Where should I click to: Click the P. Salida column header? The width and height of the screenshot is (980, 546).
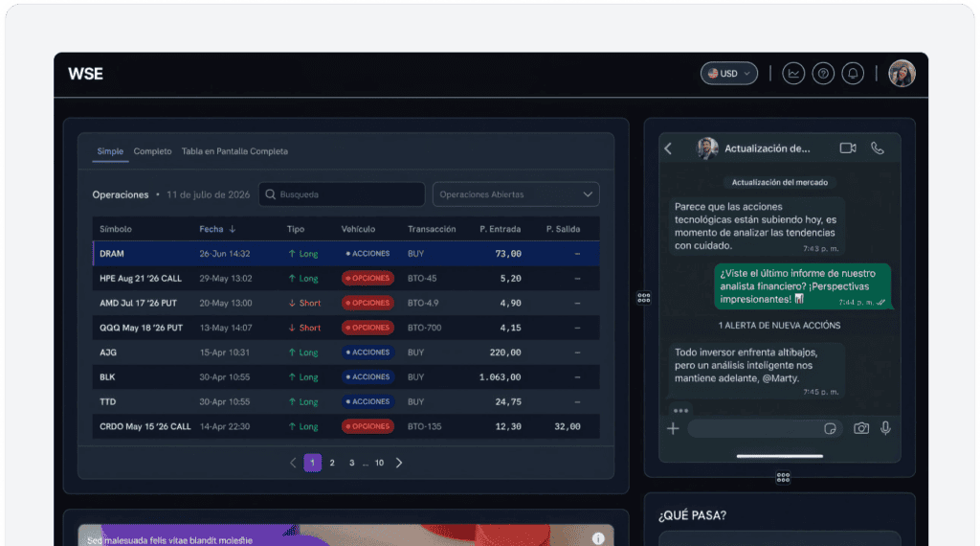click(563, 229)
